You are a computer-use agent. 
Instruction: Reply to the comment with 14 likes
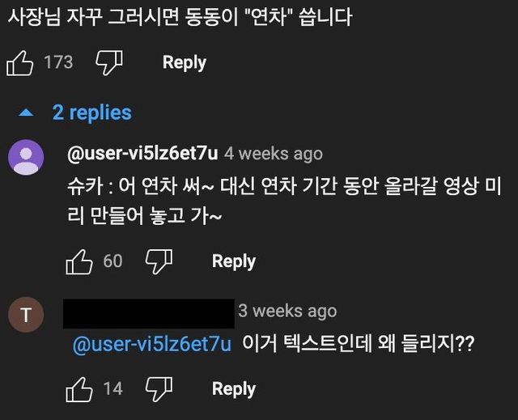233,388
